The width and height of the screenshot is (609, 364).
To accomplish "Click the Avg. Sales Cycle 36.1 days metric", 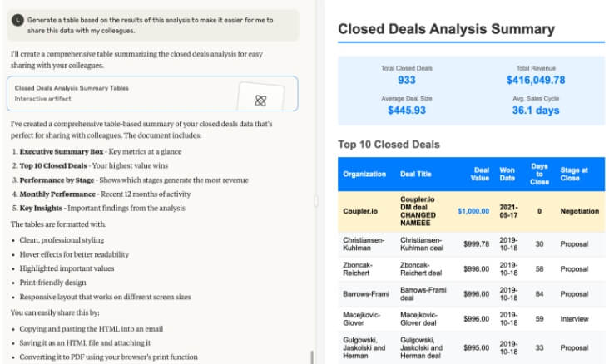I will (535, 105).
